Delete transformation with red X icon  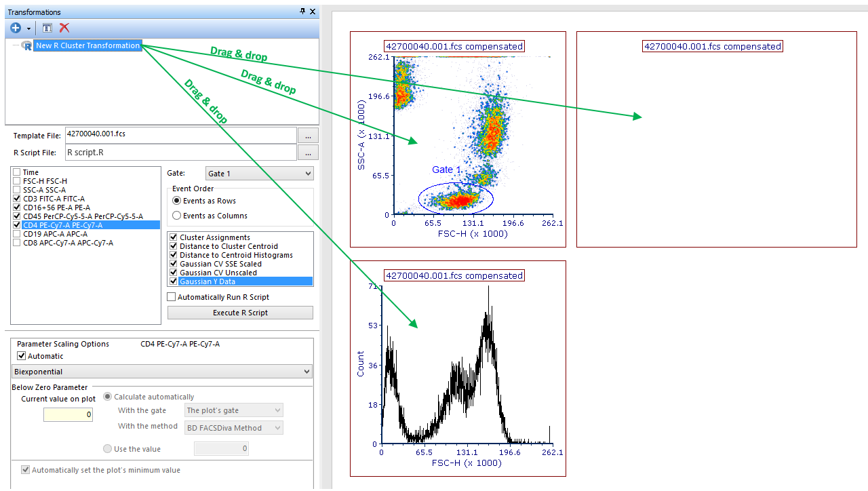(x=64, y=28)
